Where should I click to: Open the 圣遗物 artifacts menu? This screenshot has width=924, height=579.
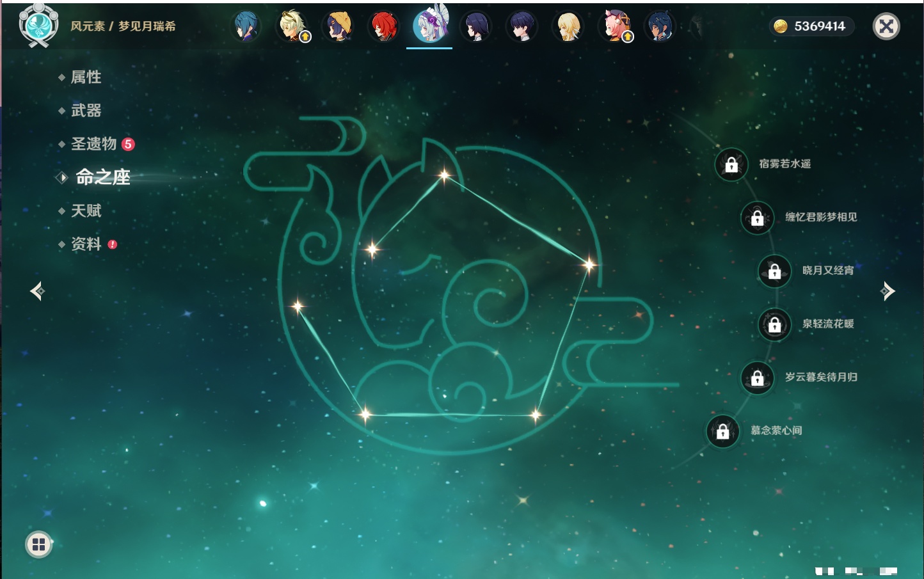coord(93,144)
